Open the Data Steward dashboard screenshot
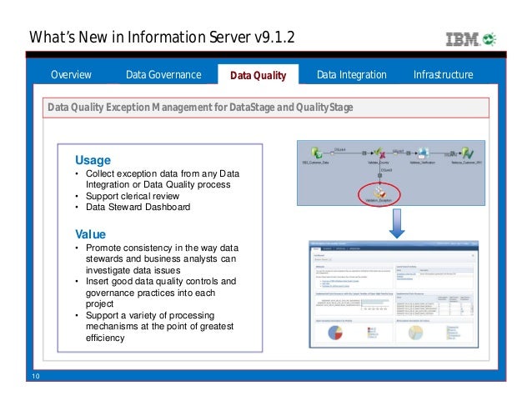The image size is (532, 411). [394, 294]
